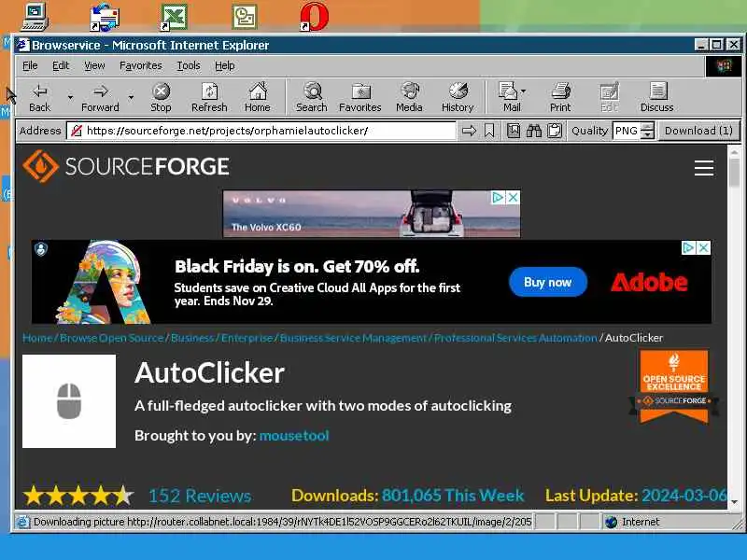Click the AdChoices icon on Volvo ad

tap(498, 197)
